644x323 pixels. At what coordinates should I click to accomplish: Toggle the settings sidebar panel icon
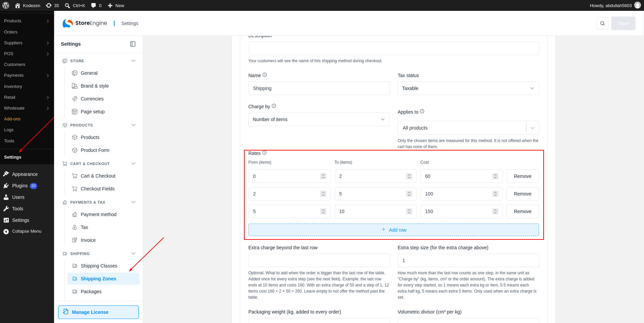133,44
